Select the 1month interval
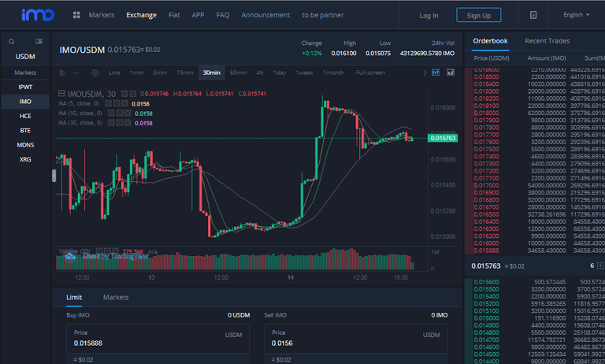The image size is (605, 364). tap(333, 72)
